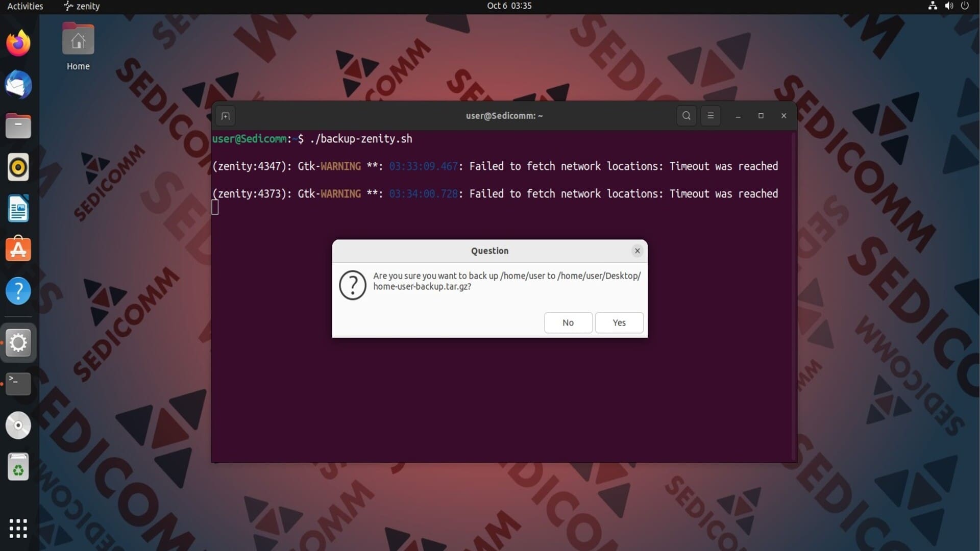
Task: Open Help from the dock
Action: (18, 291)
